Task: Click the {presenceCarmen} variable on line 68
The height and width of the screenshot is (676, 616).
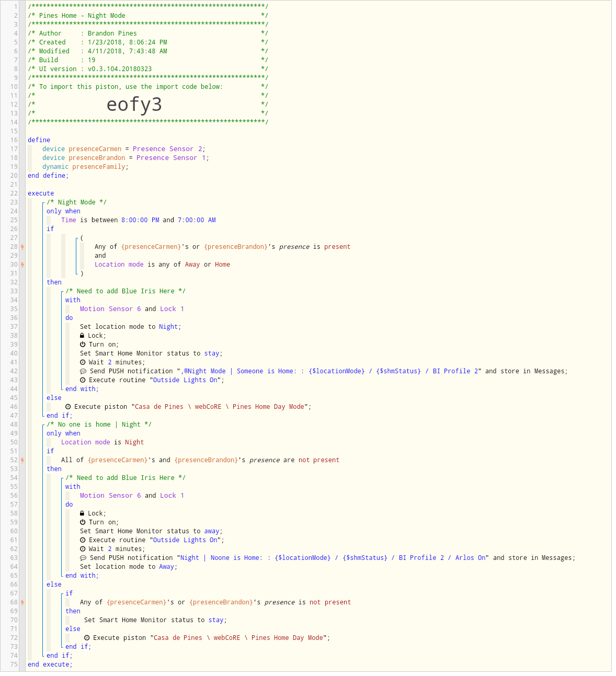Action: tap(136, 602)
